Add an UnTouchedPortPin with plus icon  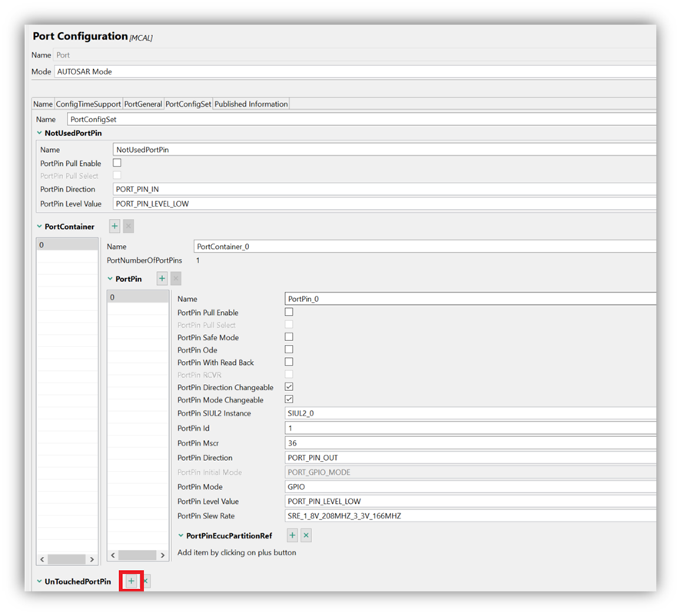pyautogui.click(x=131, y=581)
